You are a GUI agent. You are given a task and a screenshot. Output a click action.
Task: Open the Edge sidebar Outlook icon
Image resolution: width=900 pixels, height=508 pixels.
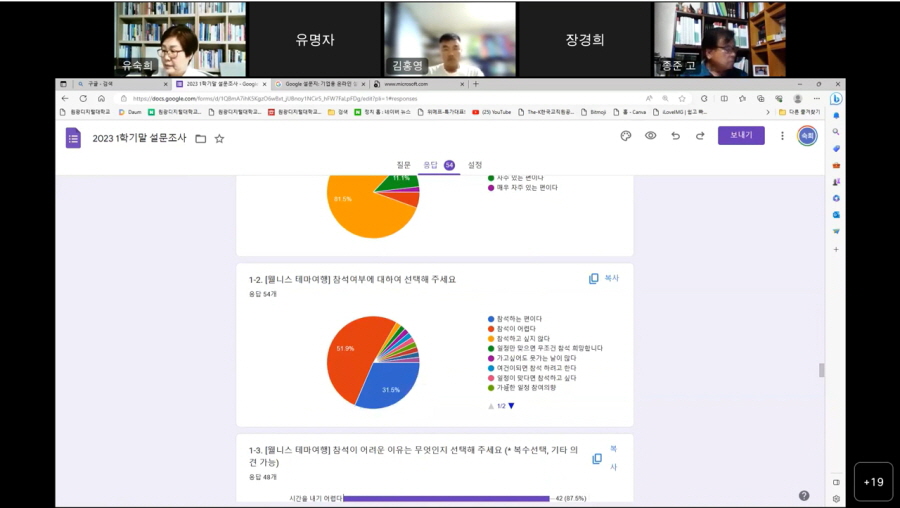pyautogui.click(x=836, y=215)
